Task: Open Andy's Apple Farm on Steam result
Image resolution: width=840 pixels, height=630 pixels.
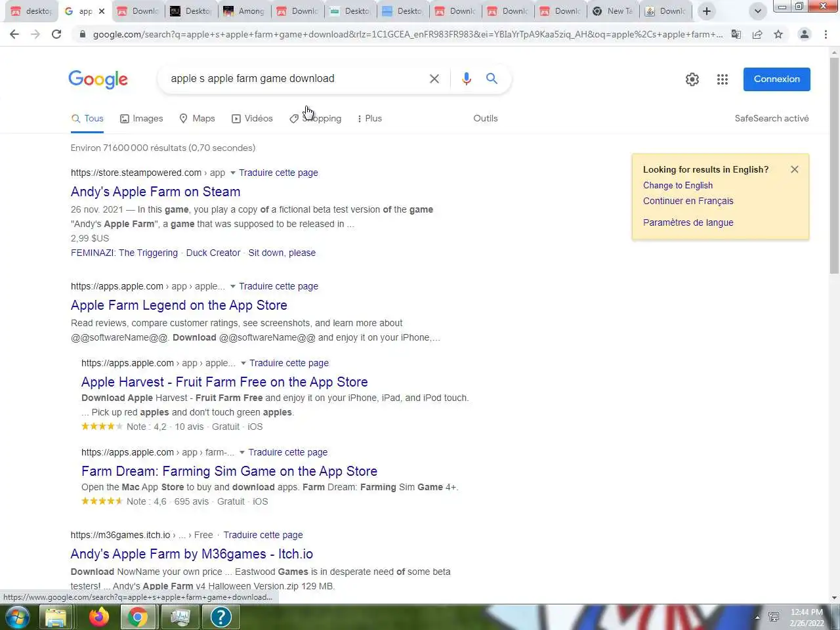Action: 156,192
